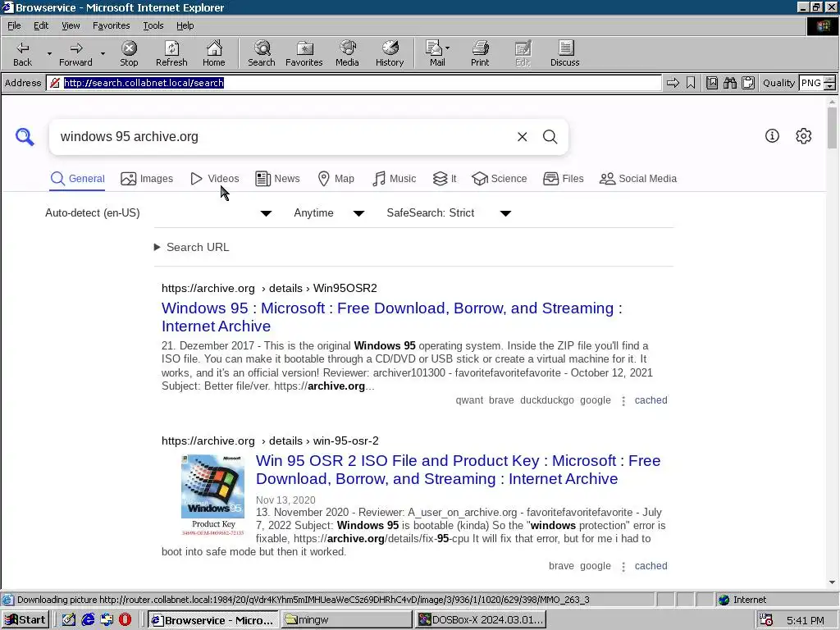Click the blue search engine logo
The width and height of the screenshot is (840, 630).
[25, 137]
